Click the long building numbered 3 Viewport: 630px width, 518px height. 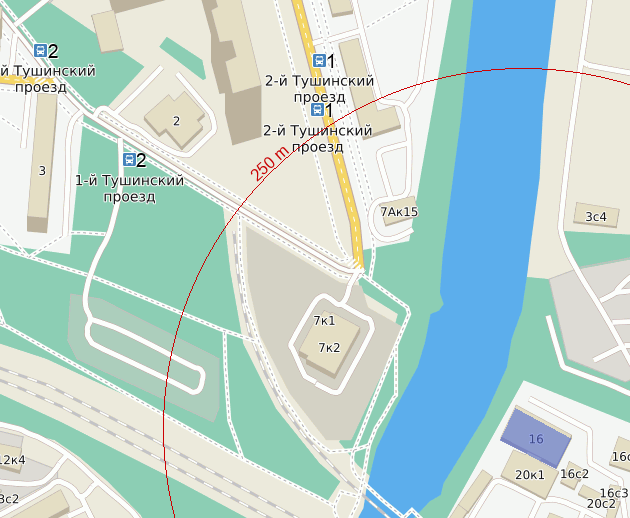(x=42, y=163)
